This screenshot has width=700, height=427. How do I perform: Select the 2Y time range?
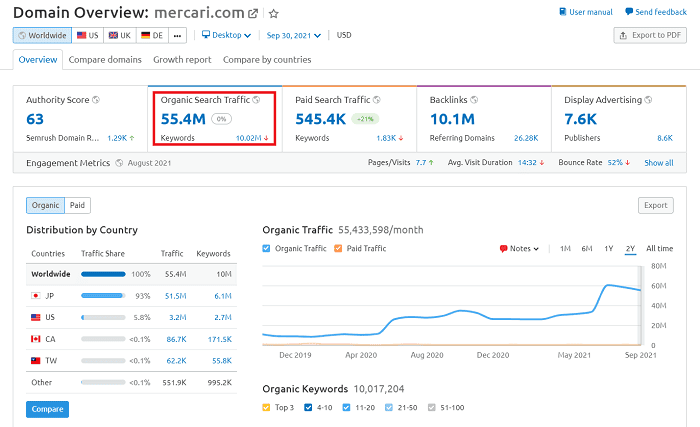[x=630, y=249]
